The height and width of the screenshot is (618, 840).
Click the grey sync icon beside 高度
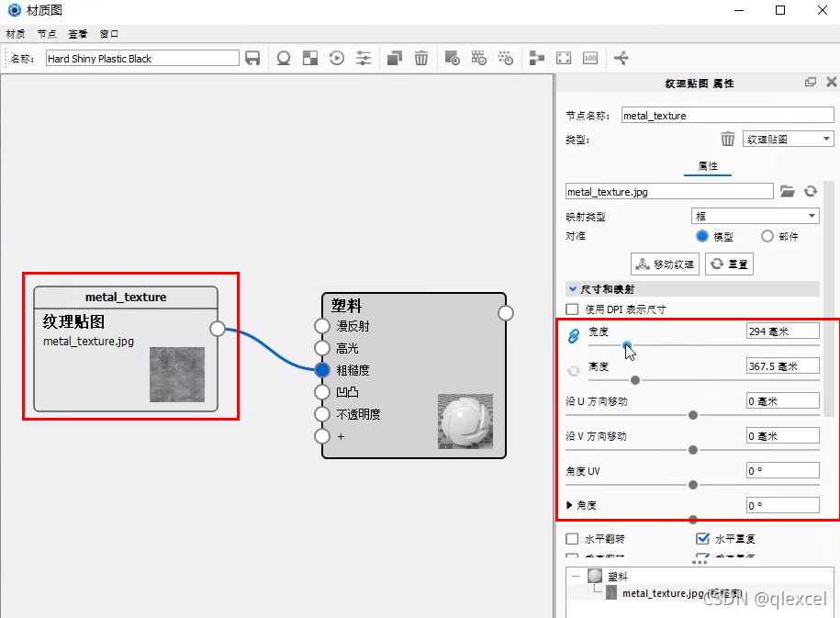[573, 371]
